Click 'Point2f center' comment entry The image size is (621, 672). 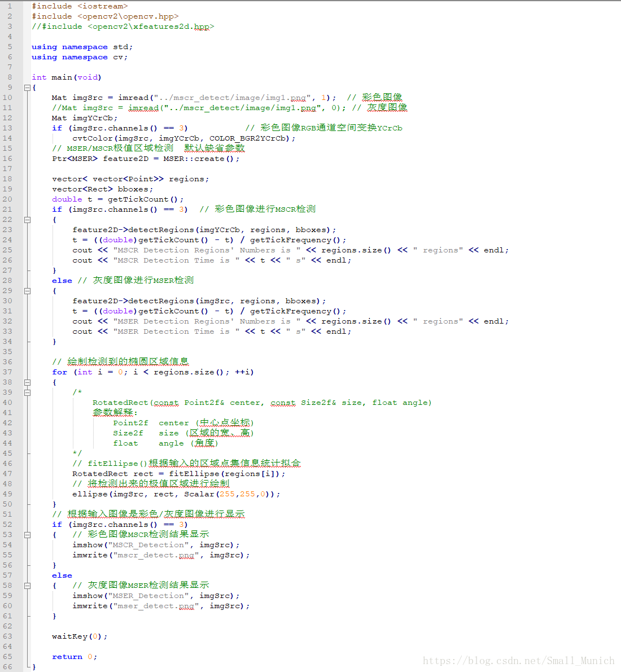(183, 423)
